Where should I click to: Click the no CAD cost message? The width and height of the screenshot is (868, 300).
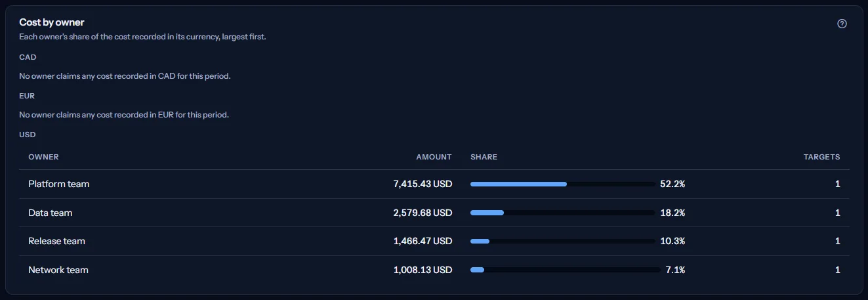(125, 76)
